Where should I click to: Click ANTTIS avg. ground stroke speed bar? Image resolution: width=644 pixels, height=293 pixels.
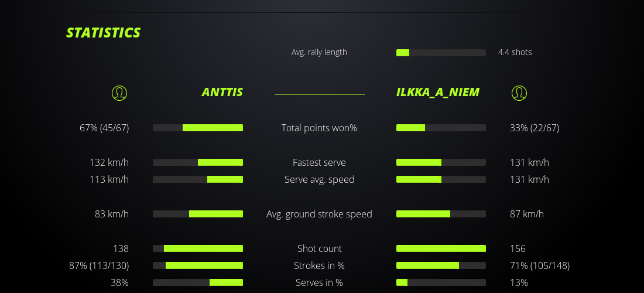(x=198, y=214)
